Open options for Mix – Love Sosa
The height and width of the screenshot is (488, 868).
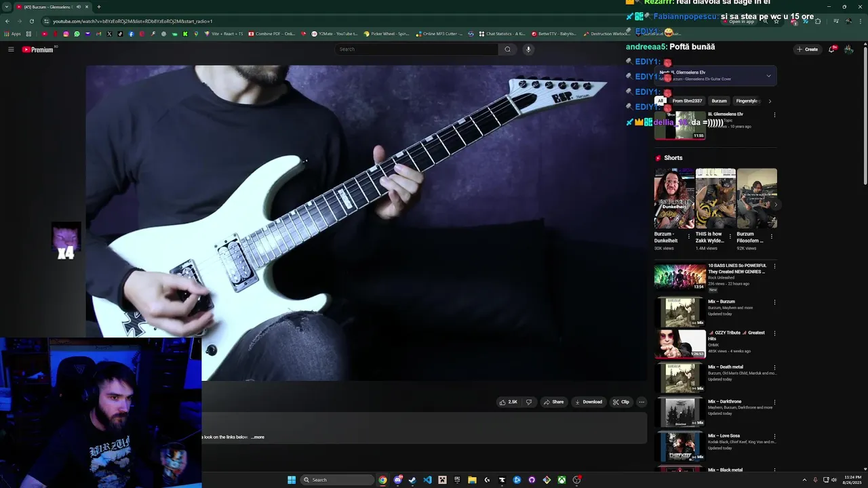click(774, 436)
